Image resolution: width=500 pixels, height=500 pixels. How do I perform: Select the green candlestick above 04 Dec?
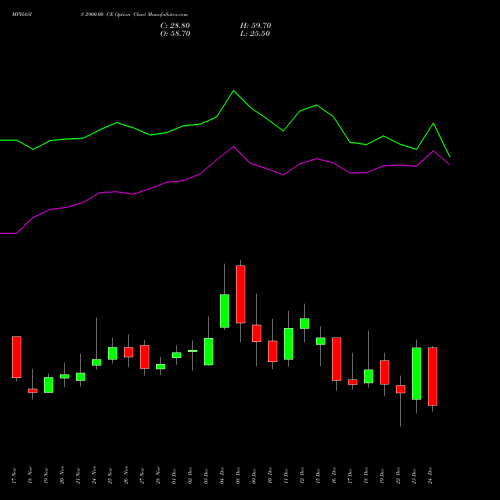[x=225, y=311]
